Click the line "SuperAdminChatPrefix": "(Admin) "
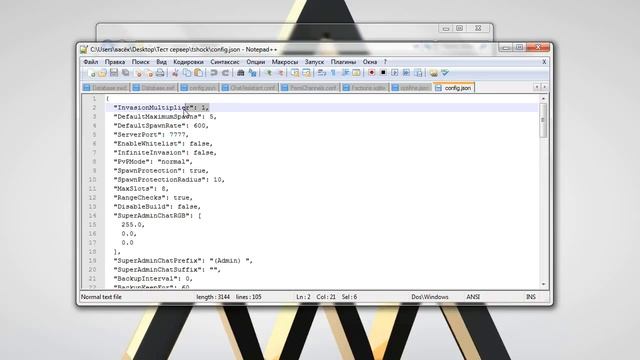Viewport: 640px width, 360px height. [183, 260]
